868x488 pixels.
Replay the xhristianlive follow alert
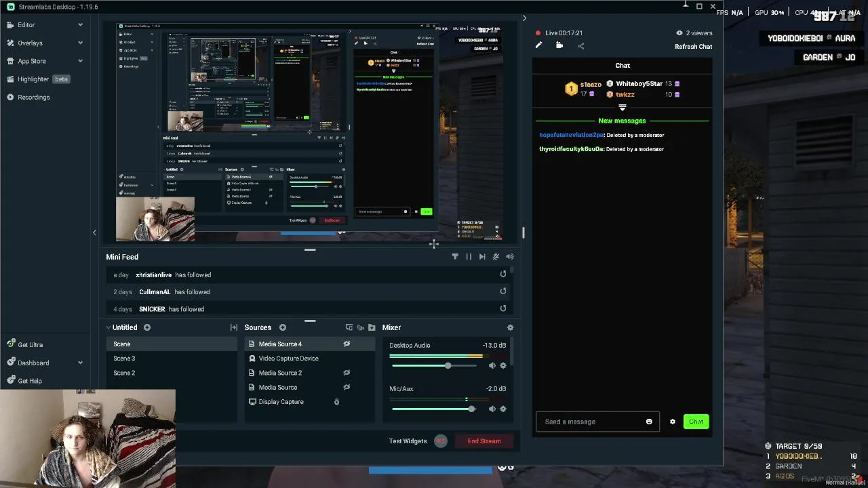pos(503,274)
